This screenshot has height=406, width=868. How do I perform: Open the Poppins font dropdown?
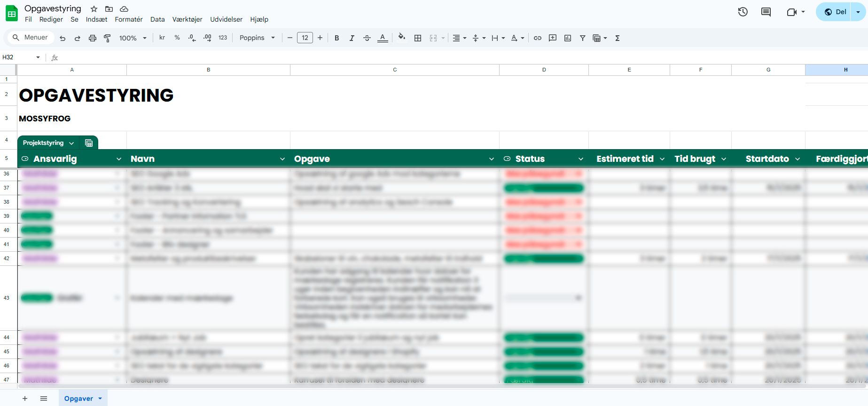tap(257, 38)
